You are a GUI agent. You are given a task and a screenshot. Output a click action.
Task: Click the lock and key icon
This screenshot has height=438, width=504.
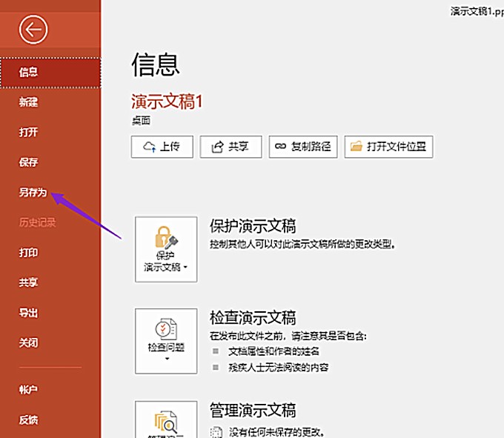166,238
